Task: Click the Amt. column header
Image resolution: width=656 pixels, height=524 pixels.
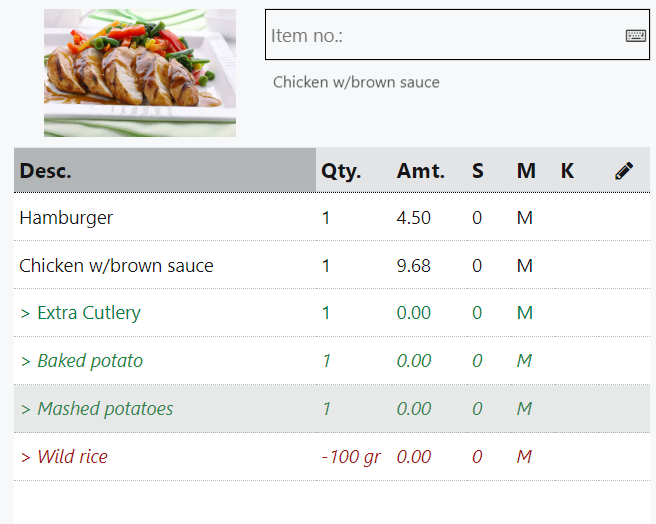Action: 421,171
